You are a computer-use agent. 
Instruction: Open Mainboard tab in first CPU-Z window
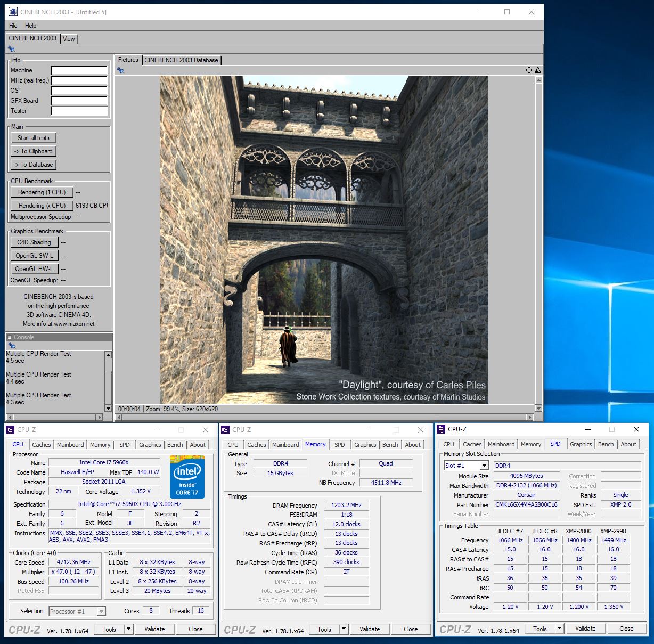70,445
